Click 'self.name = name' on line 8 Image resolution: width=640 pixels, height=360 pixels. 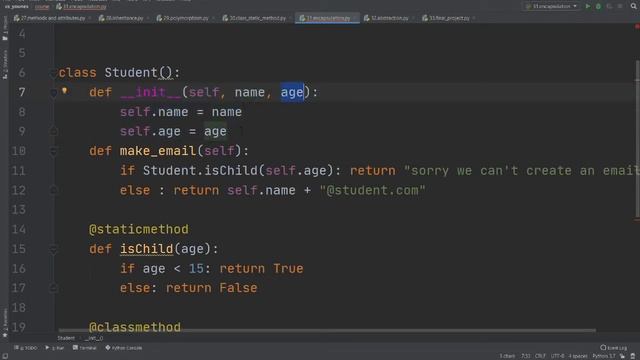[181, 112]
